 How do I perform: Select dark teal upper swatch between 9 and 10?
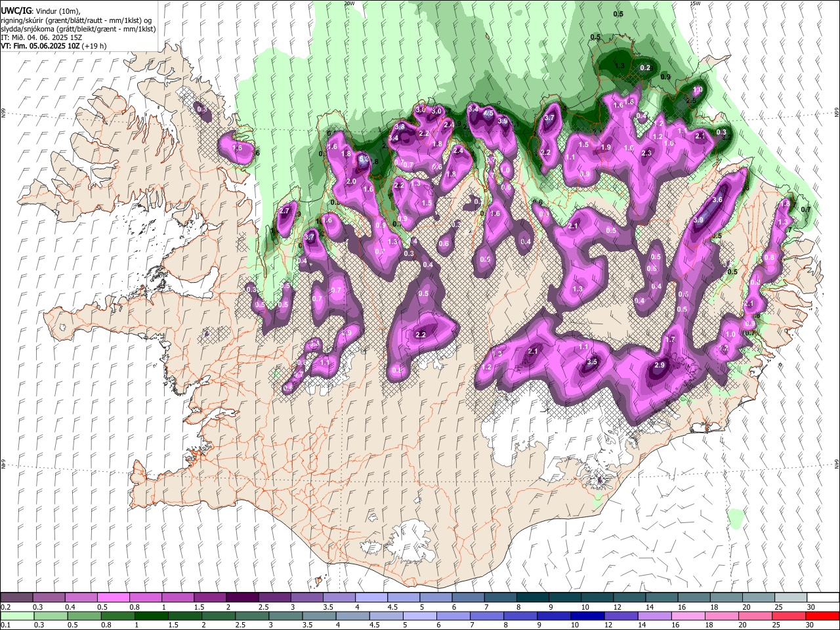click(x=565, y=597)
